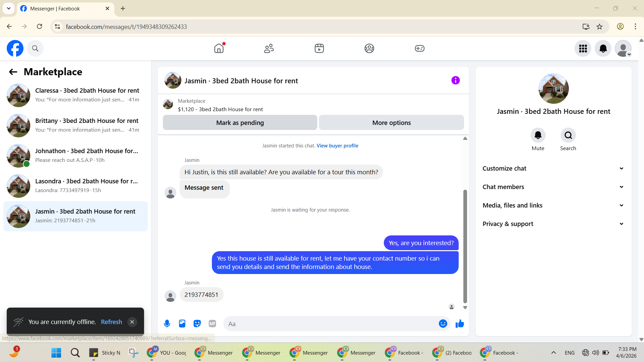Screen dimensions: 644x362
Task: Go back from Marketplace chat list
Action: point(13,72)
